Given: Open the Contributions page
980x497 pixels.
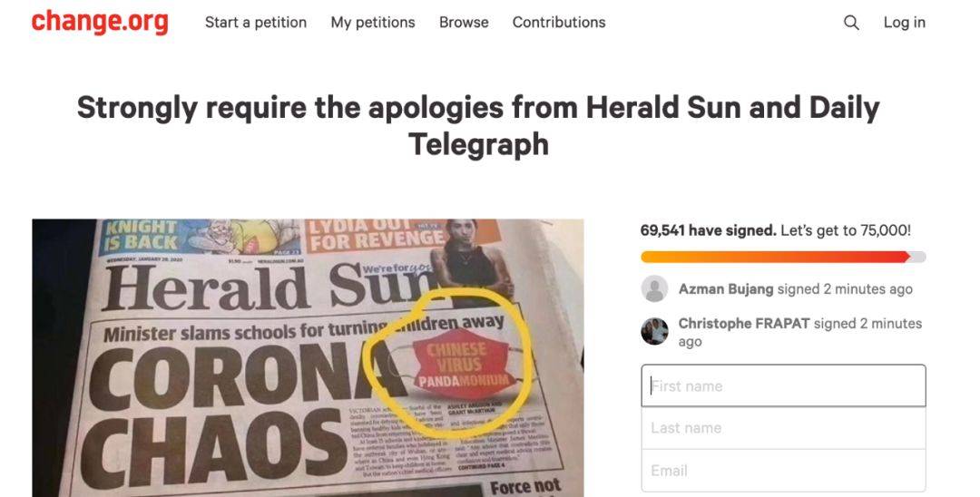Looking at the screenshot, I should [x=559, y=23].
